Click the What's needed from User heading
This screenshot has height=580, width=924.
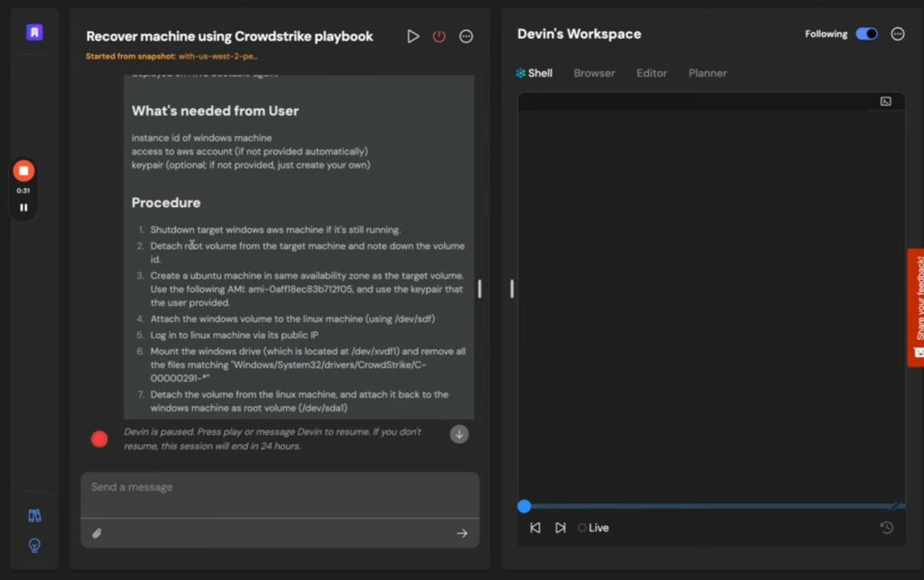[x=215, y=111]
